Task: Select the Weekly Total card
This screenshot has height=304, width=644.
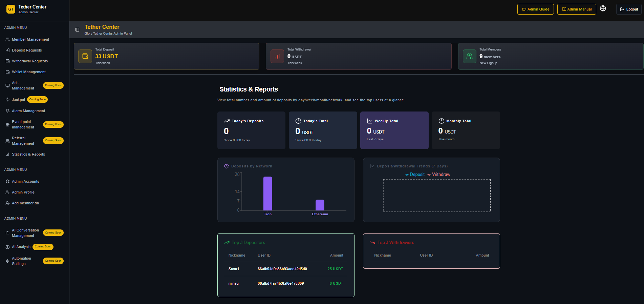Action: pos(394,130)
